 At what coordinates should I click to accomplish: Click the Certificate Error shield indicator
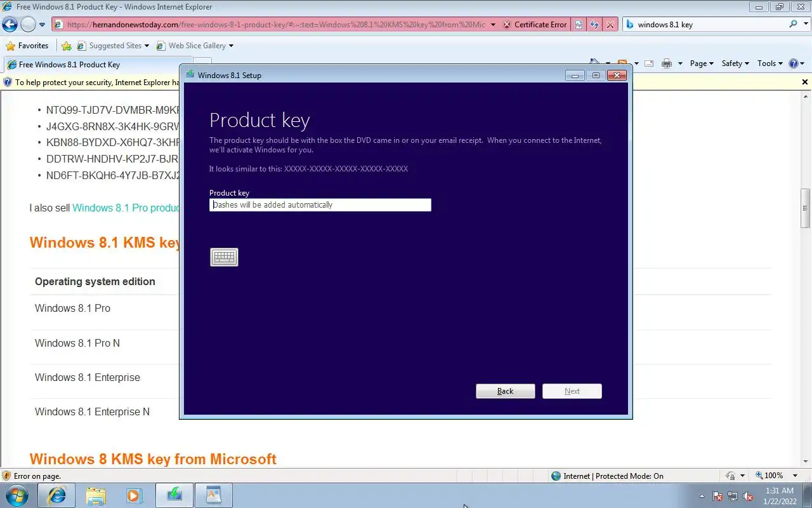coord(534,25)
